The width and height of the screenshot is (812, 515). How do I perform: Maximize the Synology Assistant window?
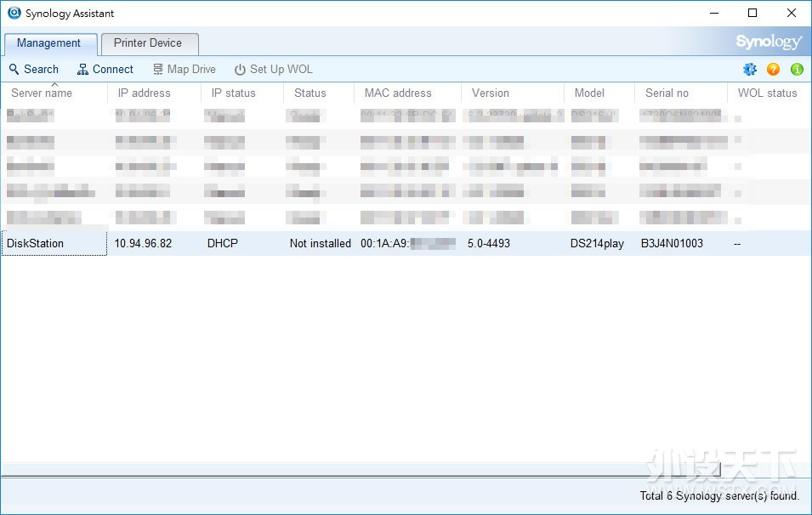752,13
